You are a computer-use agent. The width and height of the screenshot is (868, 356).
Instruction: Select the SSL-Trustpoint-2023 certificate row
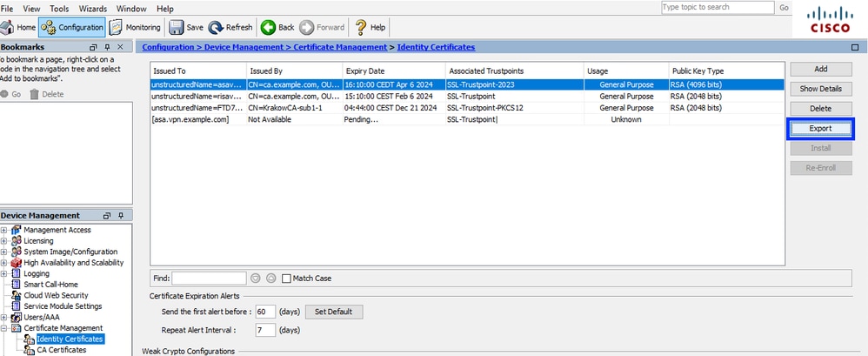[467, 84]
